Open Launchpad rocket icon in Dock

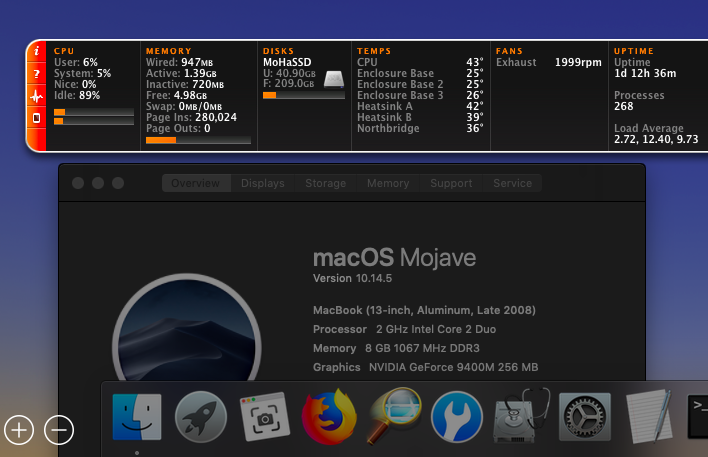[201, 417]
